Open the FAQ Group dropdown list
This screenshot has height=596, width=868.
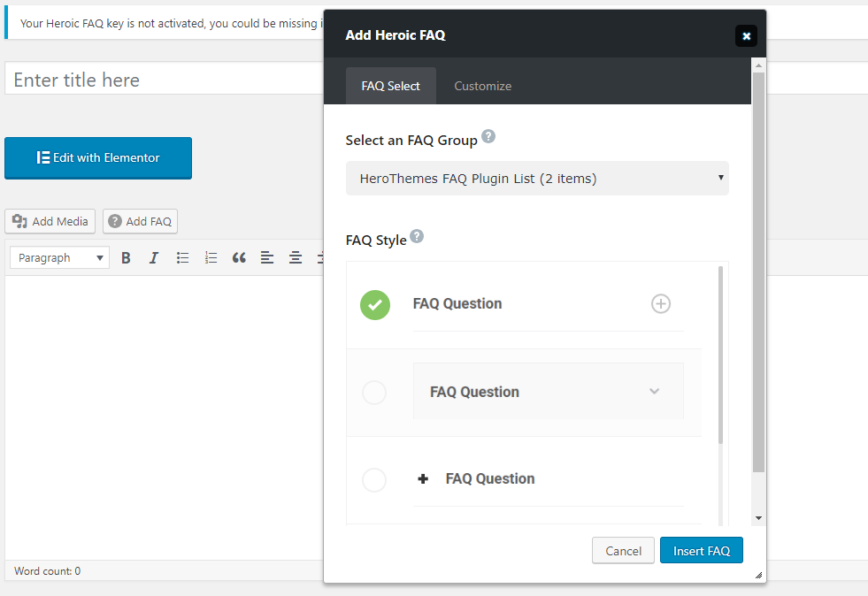point(537,179)
